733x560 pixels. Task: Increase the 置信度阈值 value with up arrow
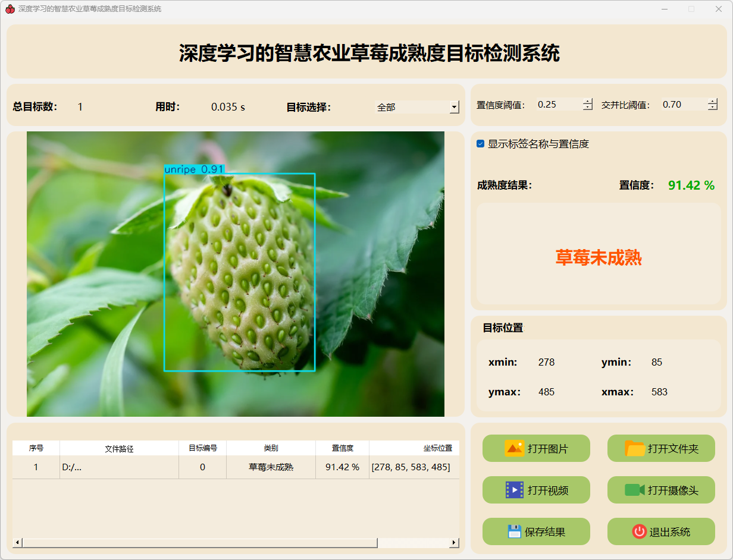click(x=588, y=101)
